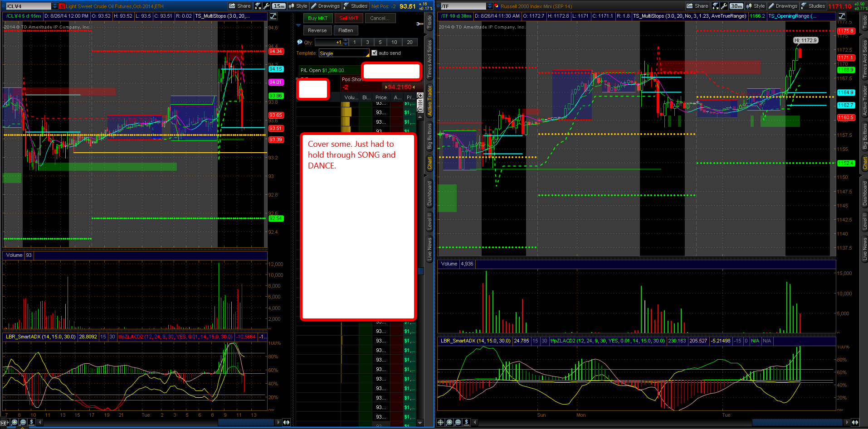Open the wrench settings icon on /CLV4 chart

pos(266,6)
